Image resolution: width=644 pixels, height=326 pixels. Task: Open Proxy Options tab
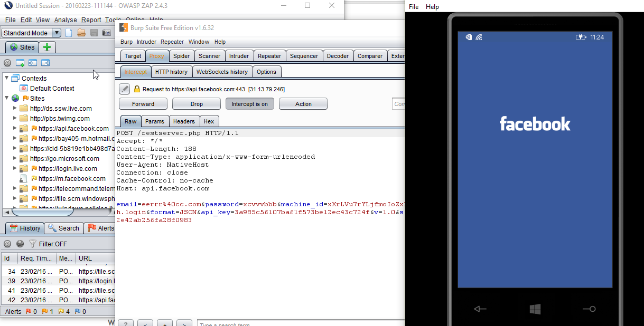pos(266,72)
